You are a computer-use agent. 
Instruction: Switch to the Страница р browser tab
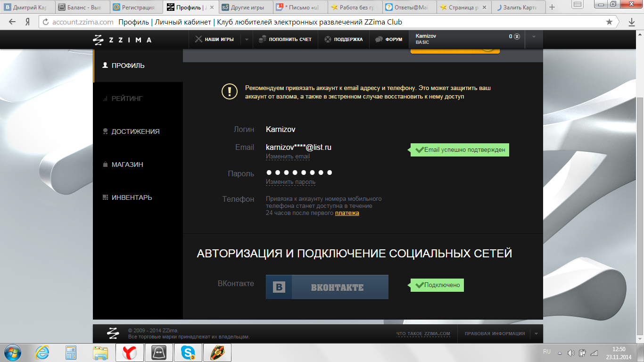[x=464, y=7]
